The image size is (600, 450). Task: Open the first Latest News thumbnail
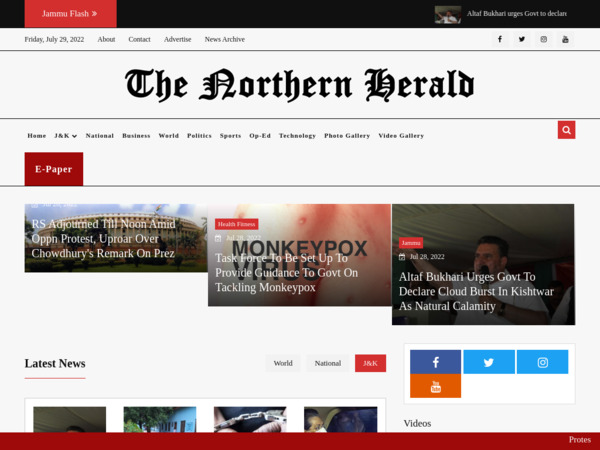click(70, 419)
